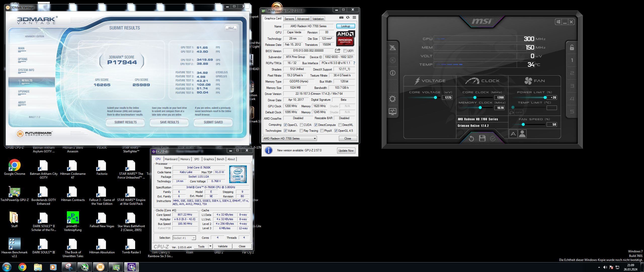Click the taskbar volume icon

[605, 267]
